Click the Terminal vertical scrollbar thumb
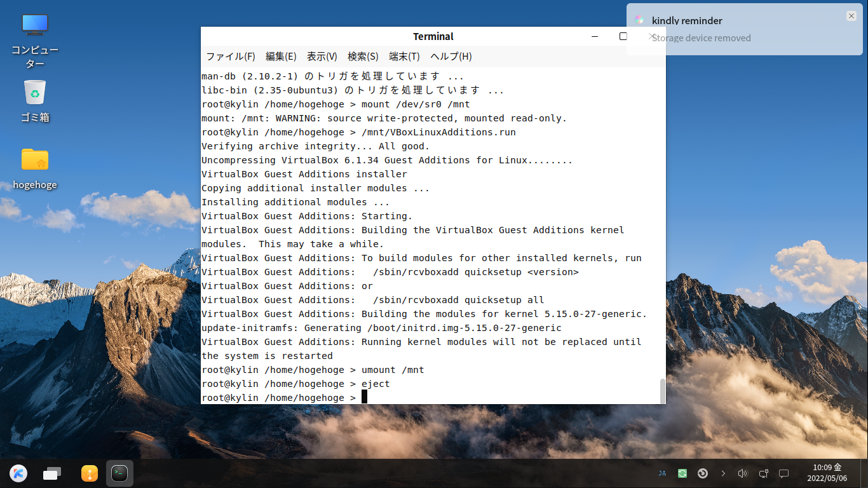 pyautogui.click(x=663, y=391)
